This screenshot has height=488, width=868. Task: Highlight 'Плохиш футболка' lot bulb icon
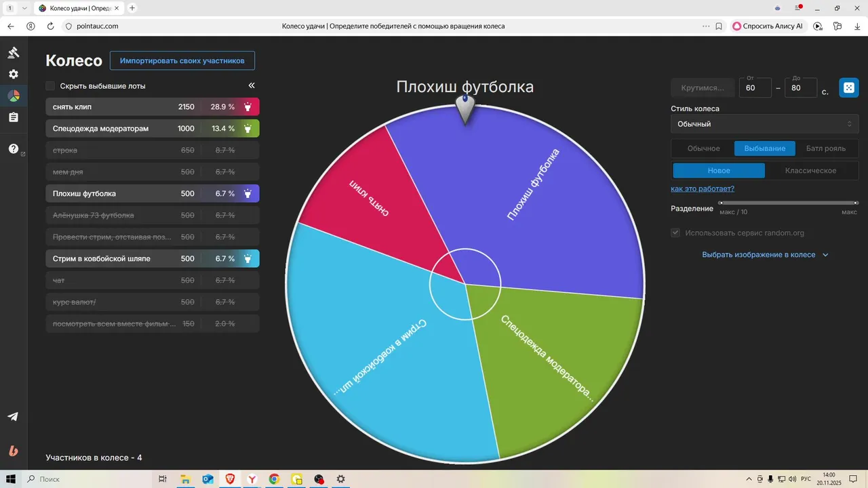click(x=248, y=194)
